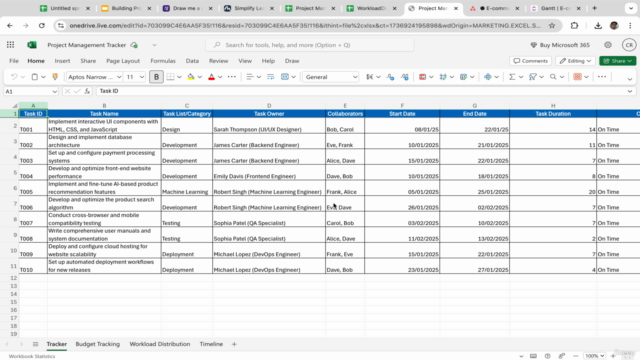The width and height of the screenshot is (640, 360).
Task: Click the insert function fx icon
Action: 87,91
